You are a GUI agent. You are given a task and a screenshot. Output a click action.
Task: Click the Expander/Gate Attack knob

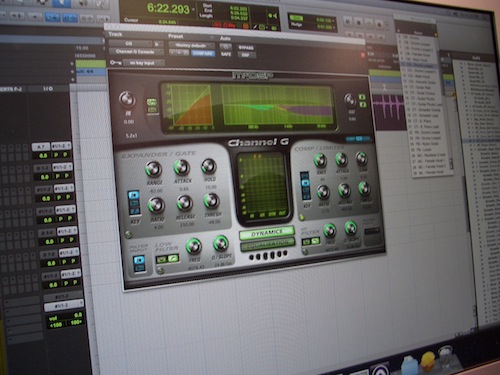point(182,167)
